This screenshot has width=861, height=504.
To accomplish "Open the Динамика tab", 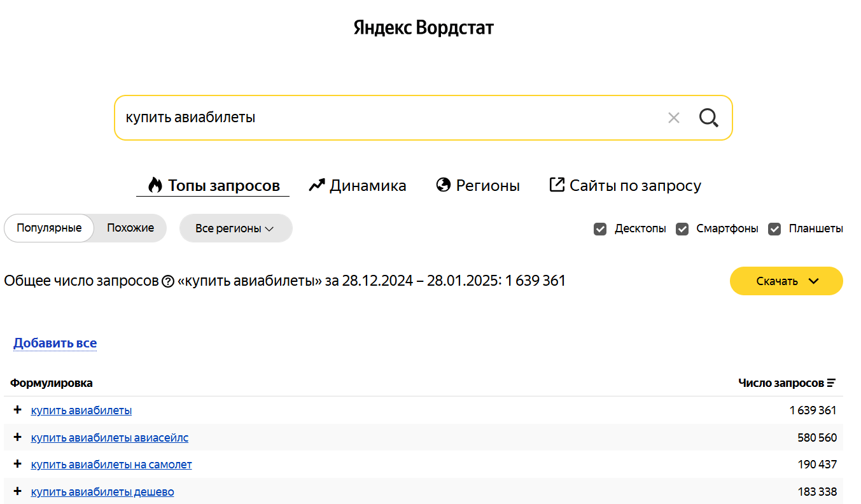I will pos(358,186).
